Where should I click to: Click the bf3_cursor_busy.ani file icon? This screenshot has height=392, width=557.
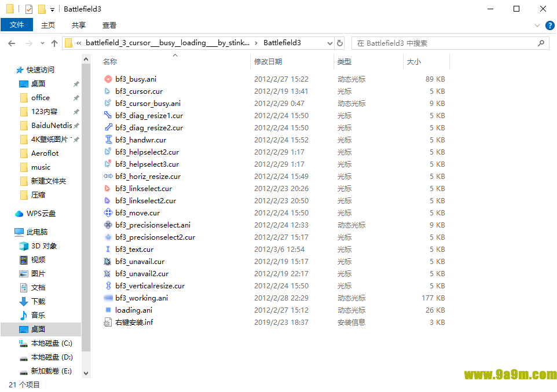coord(108,104)
